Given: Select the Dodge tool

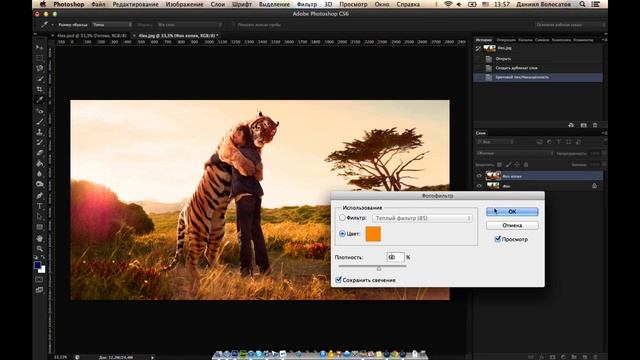Looking at the screenshot, I should point(40,184).
